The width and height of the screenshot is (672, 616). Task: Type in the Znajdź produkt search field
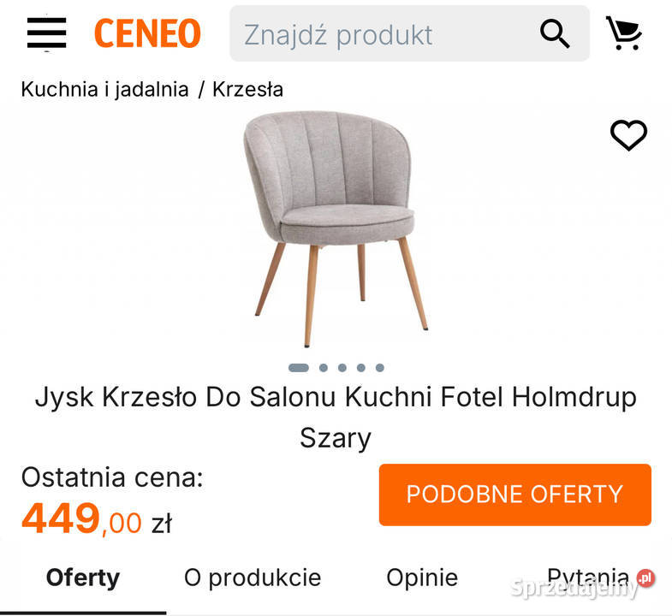[381, 34]
